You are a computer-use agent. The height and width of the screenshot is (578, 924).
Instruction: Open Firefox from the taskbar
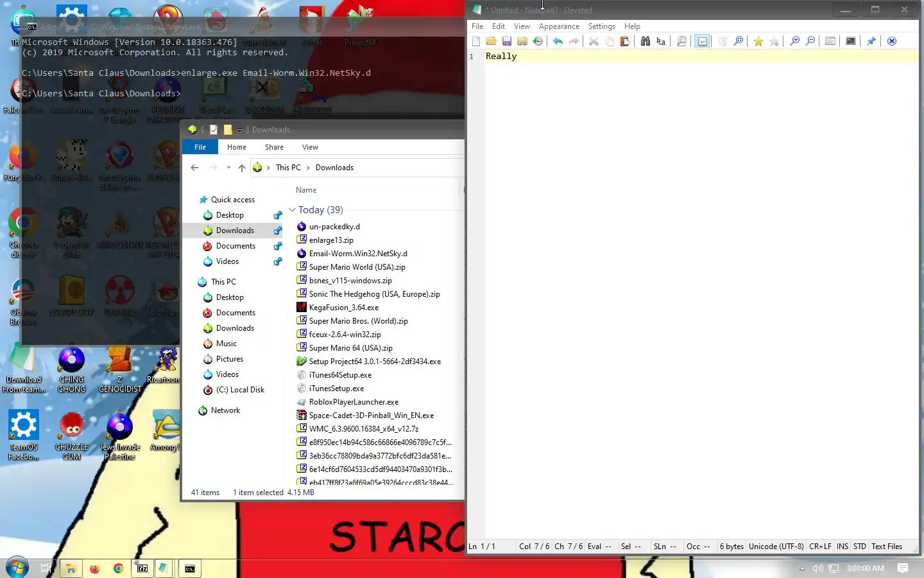point(95,568)
